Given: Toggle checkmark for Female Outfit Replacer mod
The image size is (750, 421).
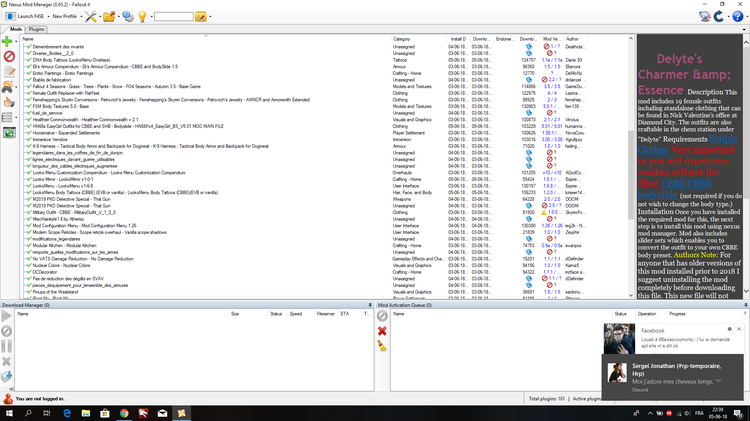Looking at the screenshot, I should [x=29, y=93].
